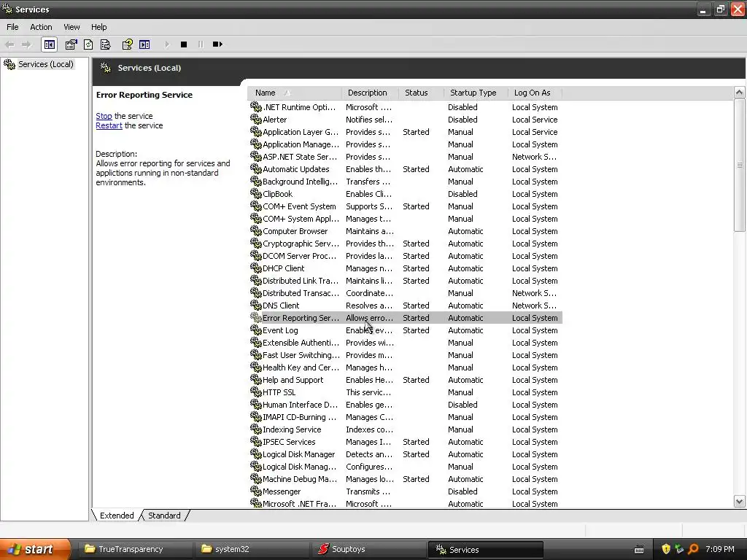Select the Help and Support service row
The image size is (747, 560).
click(406, 379)
